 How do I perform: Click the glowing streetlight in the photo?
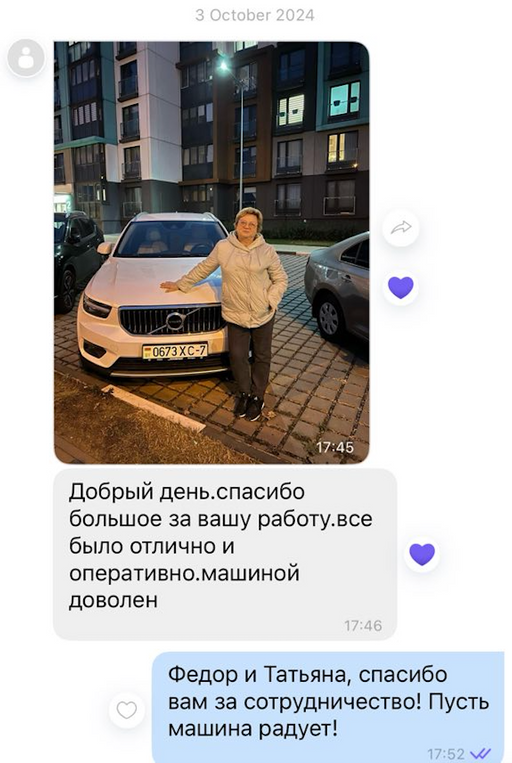click(223, 65)
